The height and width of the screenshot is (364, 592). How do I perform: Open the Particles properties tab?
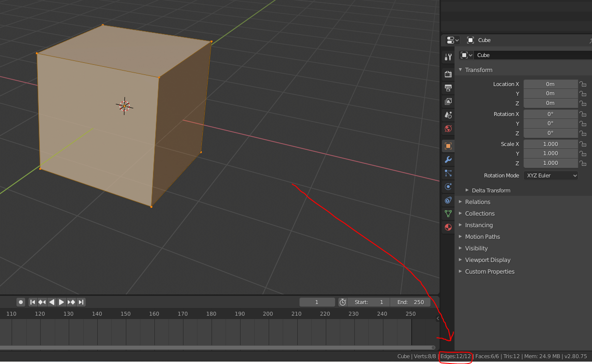[448, 173]
